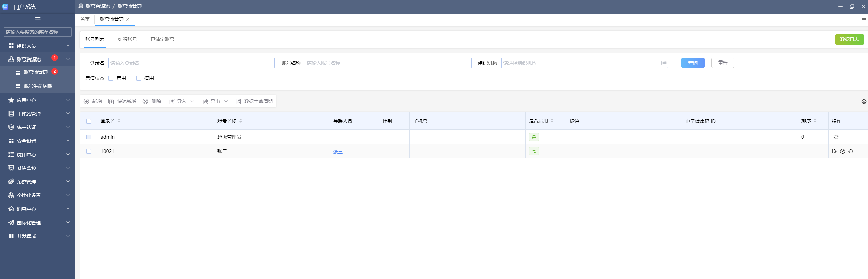Open 账号生命周期 sidebar item
Image resolution: width=868 pixels, height=279 pixels.
[37, 86]
